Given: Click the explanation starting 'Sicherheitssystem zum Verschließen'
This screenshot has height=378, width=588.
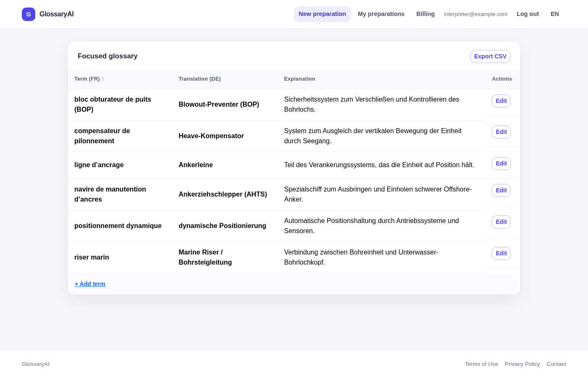Looking at the screenshot, I should [372, 105].
